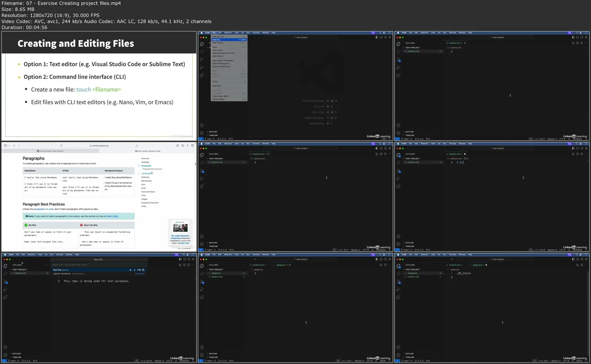Click notifications bell in the New File prompt frame
Image resolution: width=591 pixels, height=364 pixels.
tap(193, 361)
